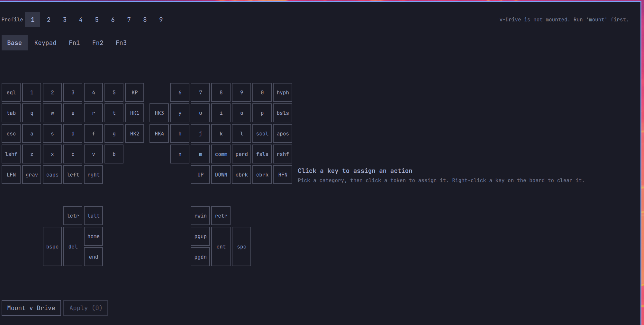The height and width of the screenshot is (325, 644).
Task: Select the DOWN key
Action: pos(221,175)
